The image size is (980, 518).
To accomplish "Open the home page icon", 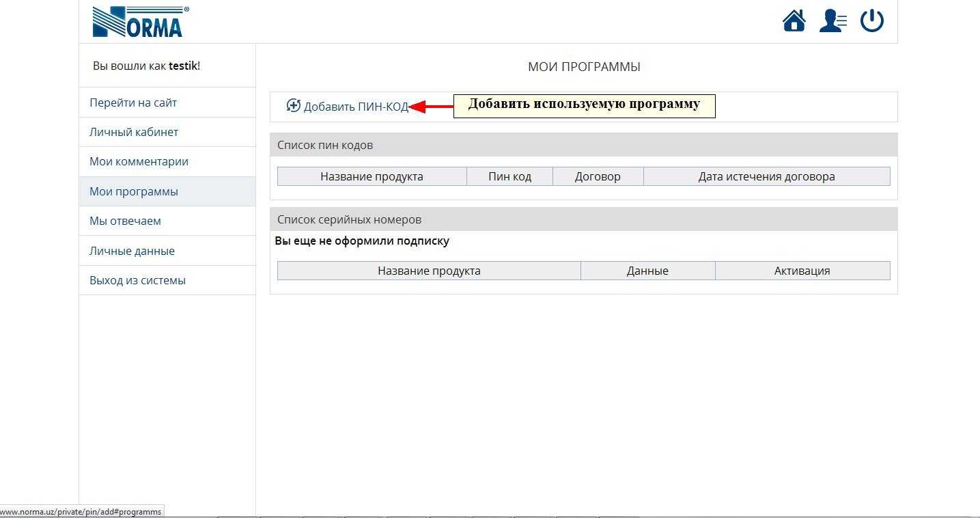I will pos(794,21).
